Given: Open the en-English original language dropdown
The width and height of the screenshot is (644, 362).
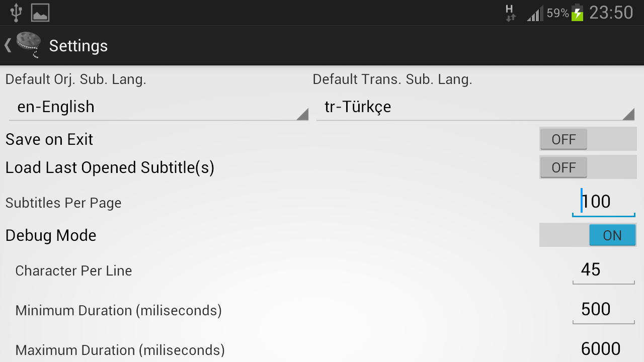Looking at the screenshot, I should 158,107.
